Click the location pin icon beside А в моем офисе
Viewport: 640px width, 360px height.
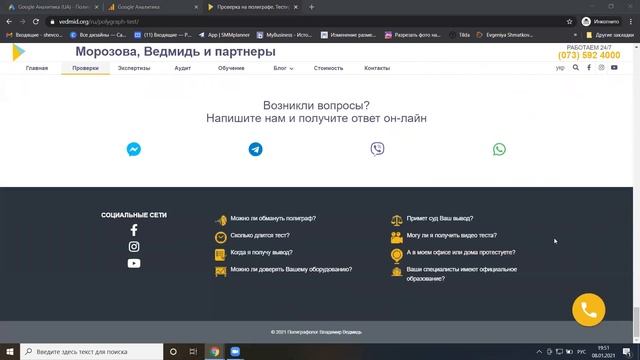click(x=396, y=256)
